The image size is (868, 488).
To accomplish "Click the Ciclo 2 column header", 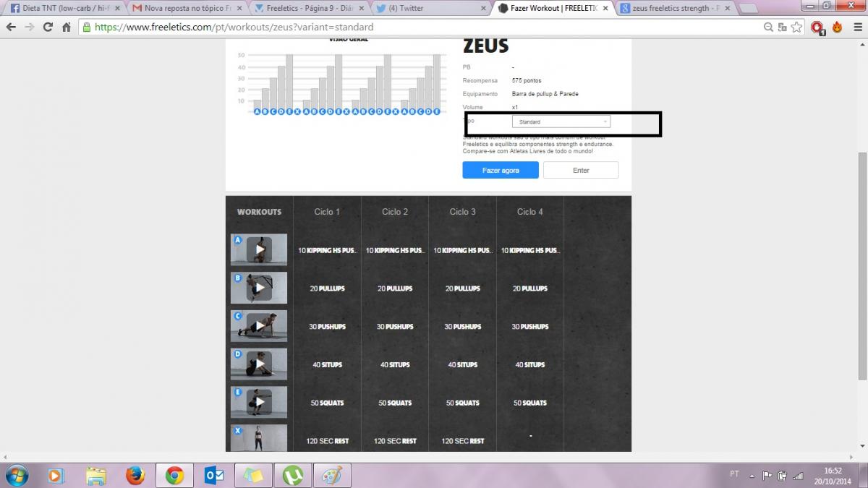I will 395,212.
